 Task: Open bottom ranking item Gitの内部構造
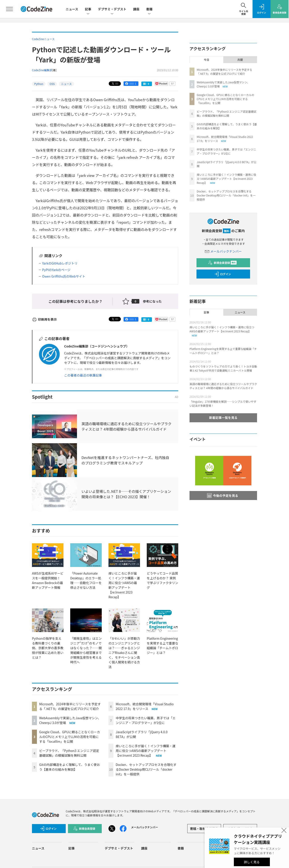point(70,767)
